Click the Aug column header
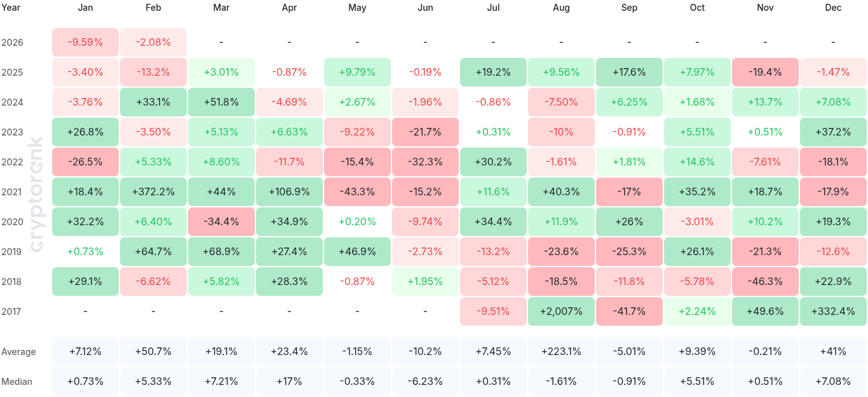Viewport: 868px width, 397px height. coord(561,8)
